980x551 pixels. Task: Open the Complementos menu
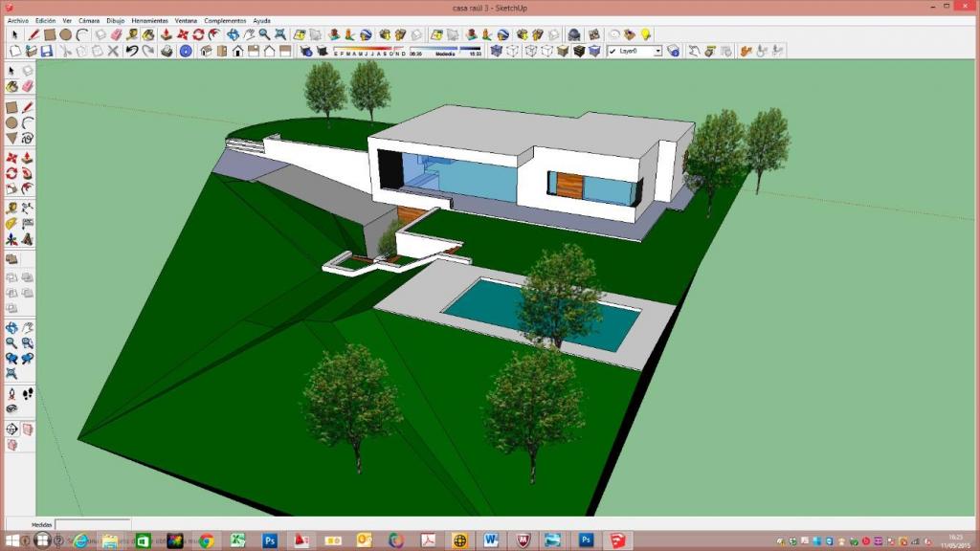(225, 20)
